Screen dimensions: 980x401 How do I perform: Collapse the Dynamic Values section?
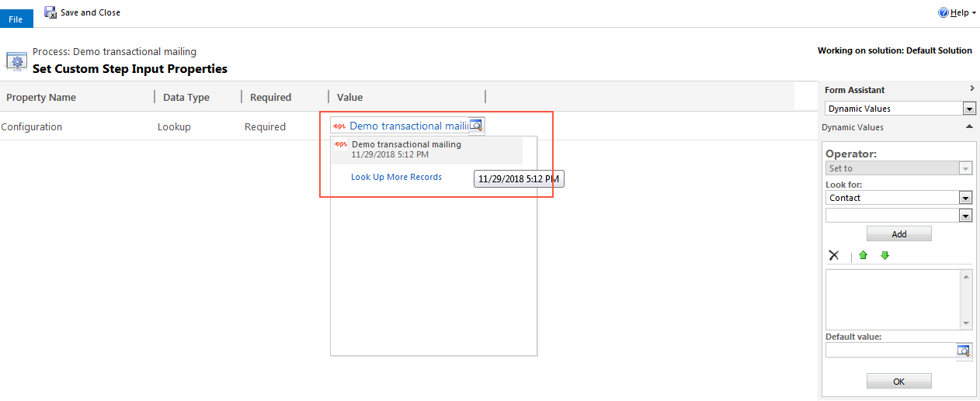pyautogui.click(x=969, y=126)
